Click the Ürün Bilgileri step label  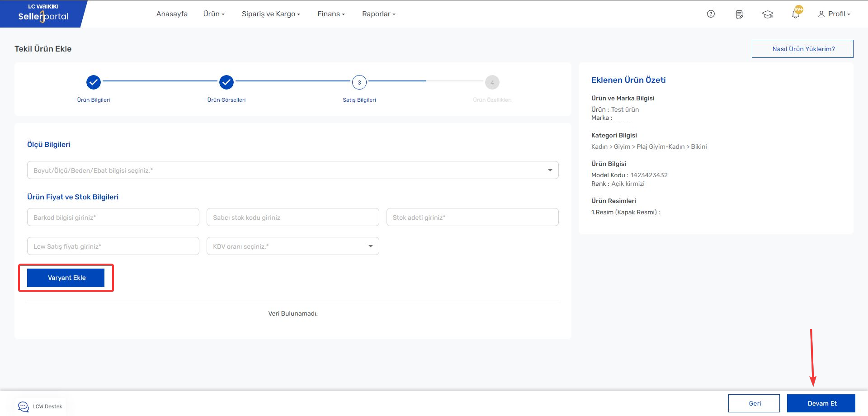click(x=94, y=100)
